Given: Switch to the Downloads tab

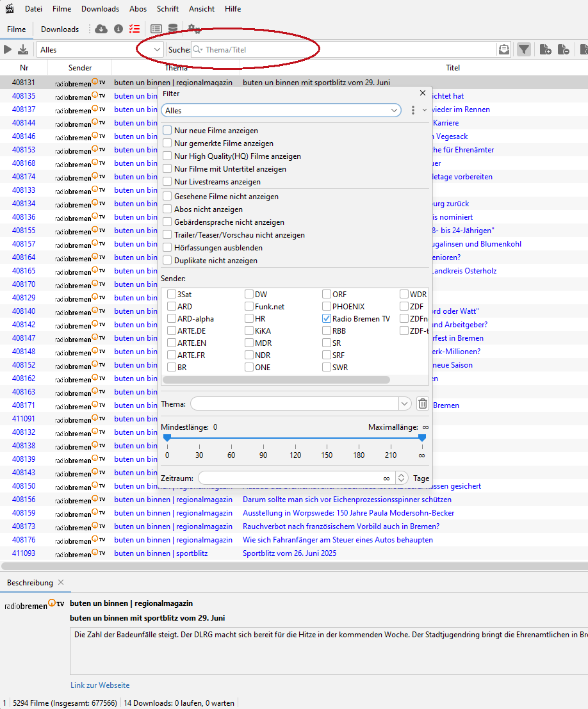Looking at the screenshot, I should click(x=60, y=29).
